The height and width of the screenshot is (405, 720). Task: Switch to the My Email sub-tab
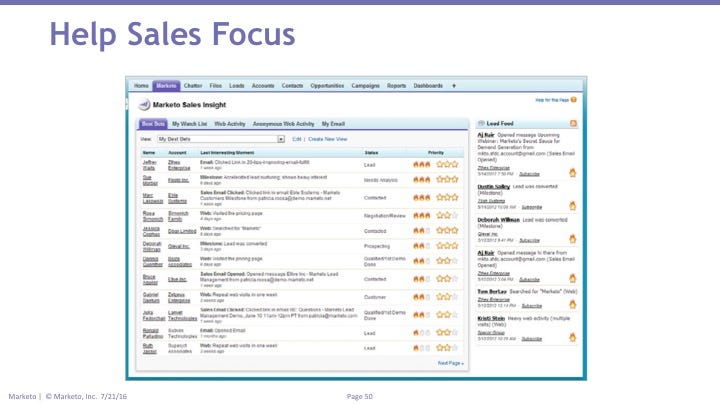(x=333, y=124)
